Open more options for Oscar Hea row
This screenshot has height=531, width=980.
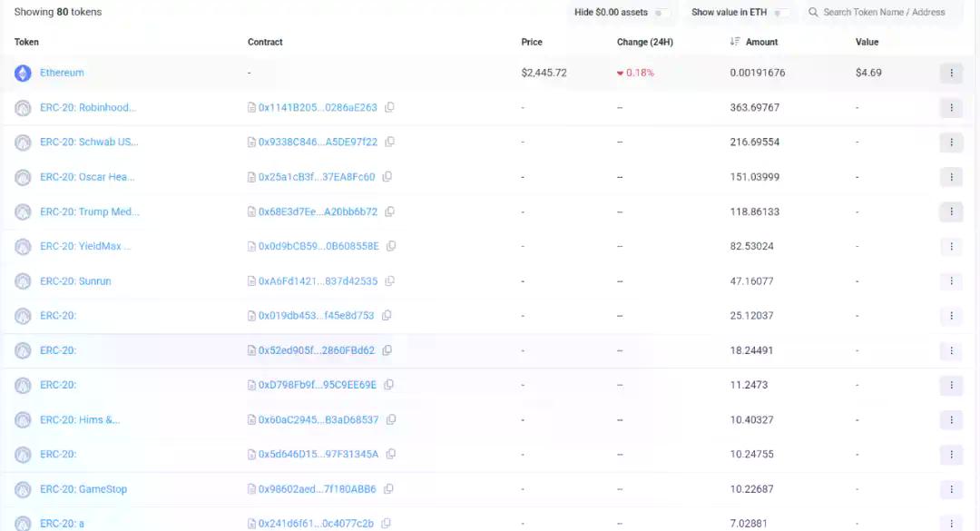[x=951, y=177]
